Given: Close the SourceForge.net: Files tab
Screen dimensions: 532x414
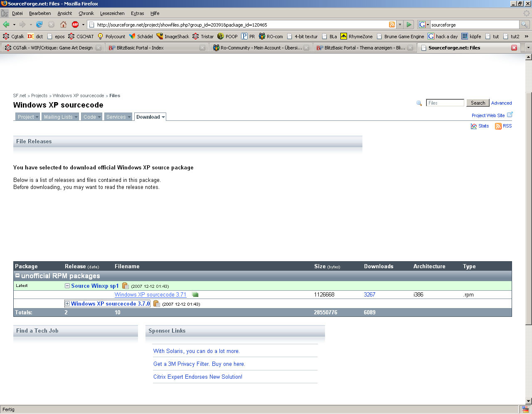Looking at the screenshot, I should pyautogui.click(x=514, y=48).
